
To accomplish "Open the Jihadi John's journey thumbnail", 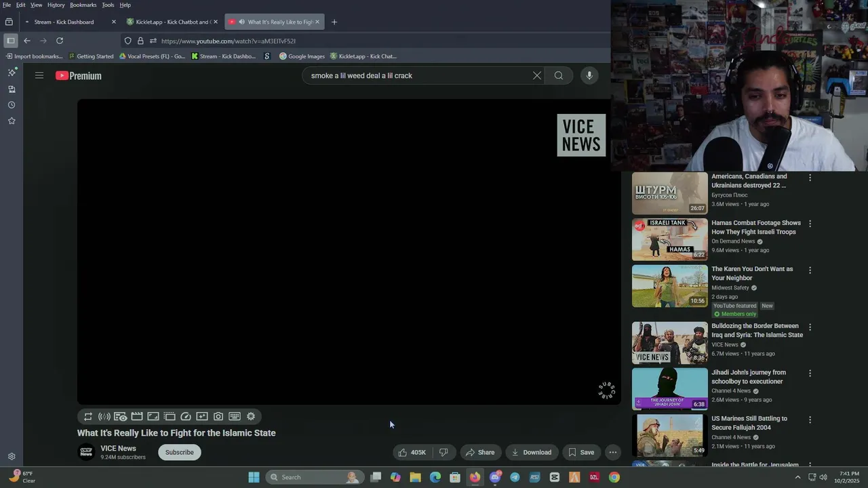I will 670,389.
